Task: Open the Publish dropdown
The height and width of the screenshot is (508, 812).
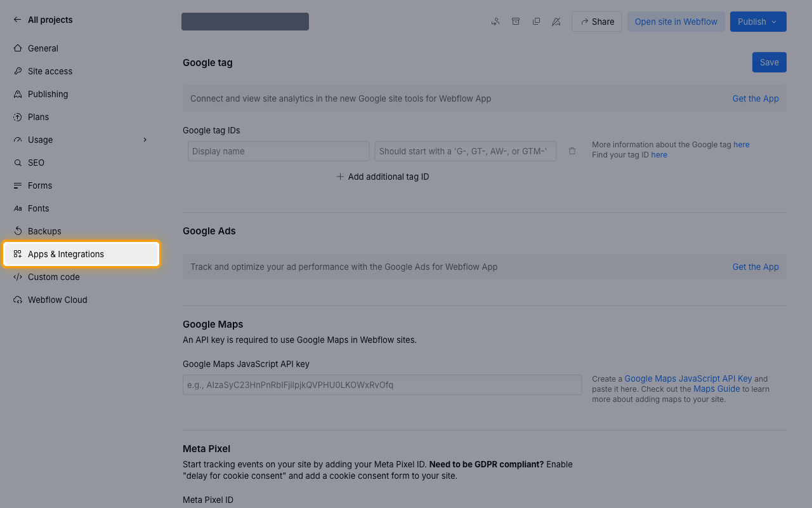Action: click(758, 22)
